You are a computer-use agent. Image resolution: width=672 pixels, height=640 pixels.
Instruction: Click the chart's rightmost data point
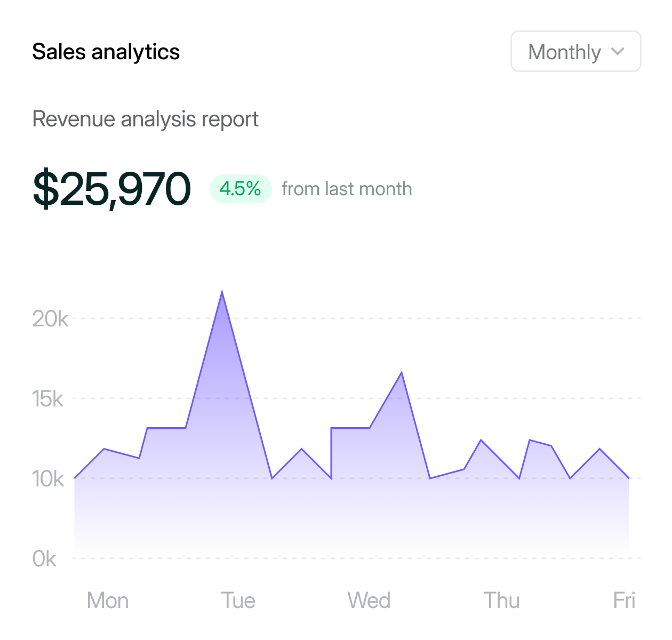tap(629, 478)
